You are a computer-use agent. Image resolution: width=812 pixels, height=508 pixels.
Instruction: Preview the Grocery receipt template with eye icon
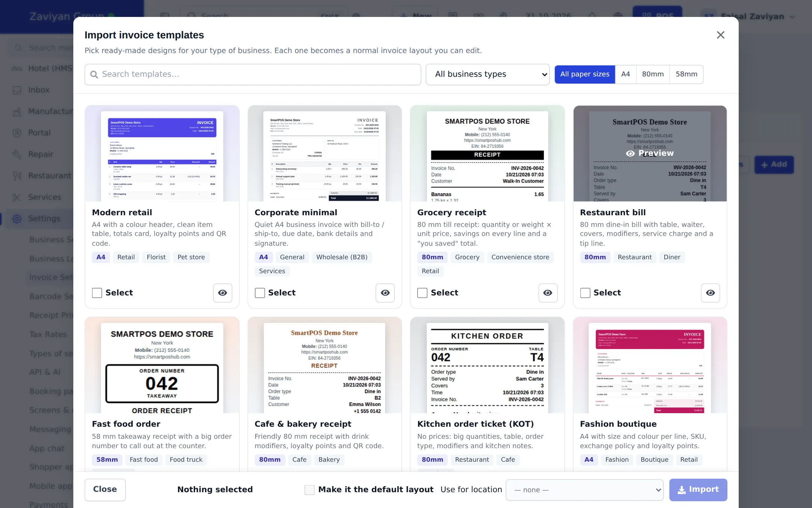pyautogui.click(x=548, y=293)
